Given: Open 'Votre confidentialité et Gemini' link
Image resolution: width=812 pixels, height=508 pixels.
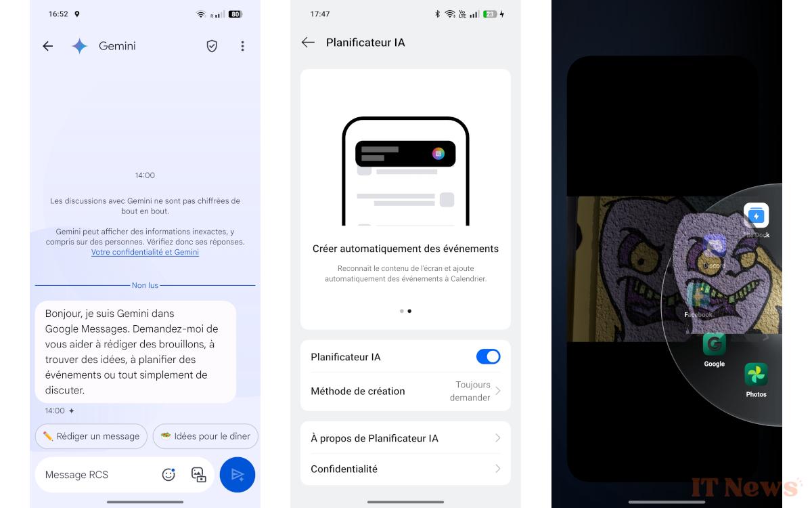Looking at the screenshot, I should click(145, 252).
